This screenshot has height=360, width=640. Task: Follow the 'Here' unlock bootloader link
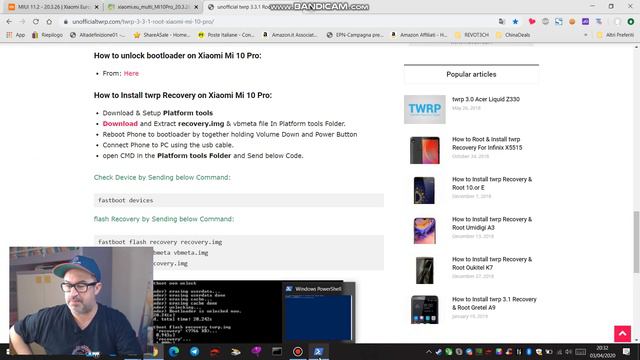point(131,73)
